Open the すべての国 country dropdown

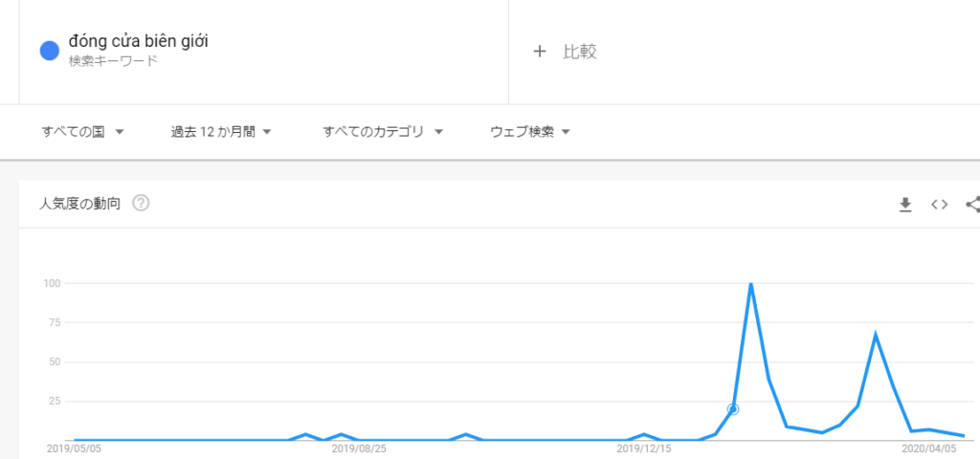tap(83, 132)
